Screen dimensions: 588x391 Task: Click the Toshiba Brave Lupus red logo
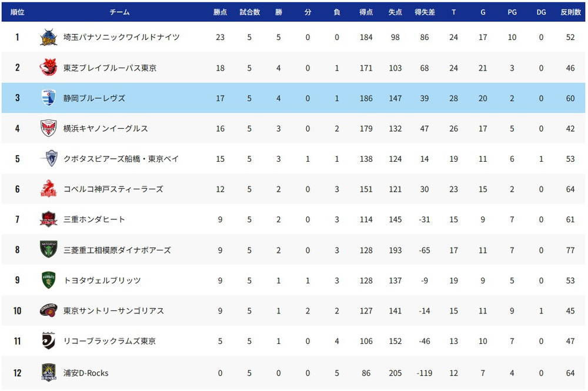tap(48, 68)
